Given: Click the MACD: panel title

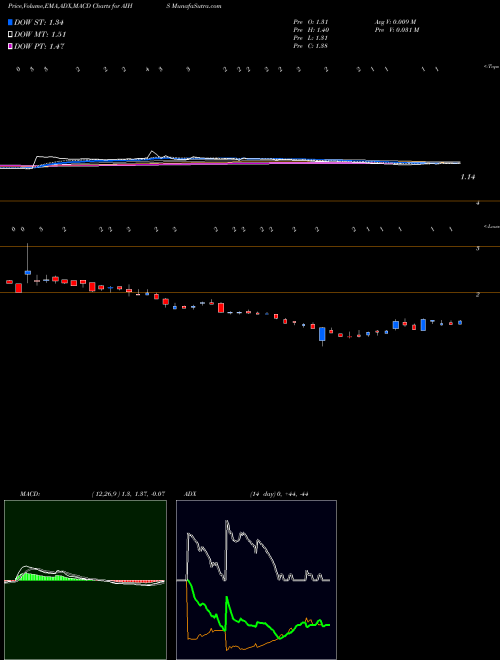Looking at the screenshot, I should coord(30,494).
